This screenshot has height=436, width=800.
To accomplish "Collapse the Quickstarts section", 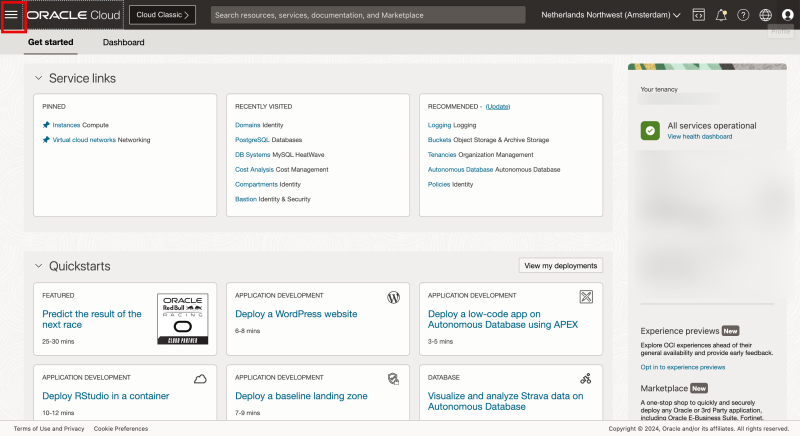I will click(39, 267).
